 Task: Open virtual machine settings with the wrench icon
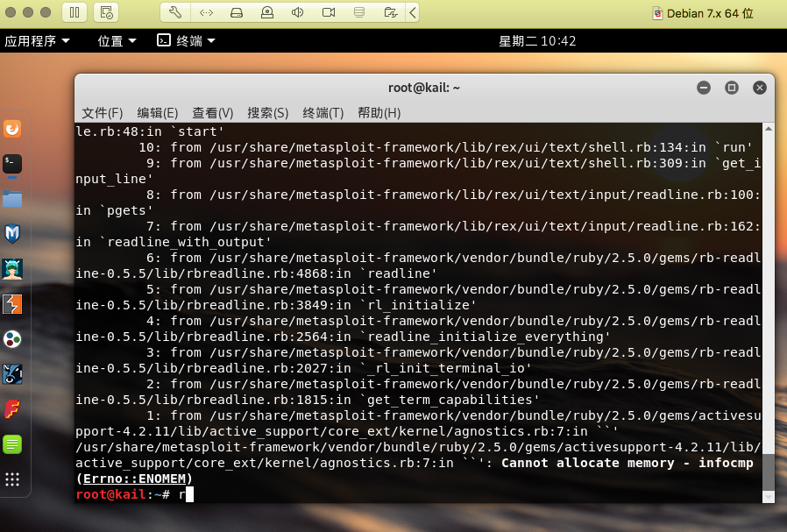[174, 12]
